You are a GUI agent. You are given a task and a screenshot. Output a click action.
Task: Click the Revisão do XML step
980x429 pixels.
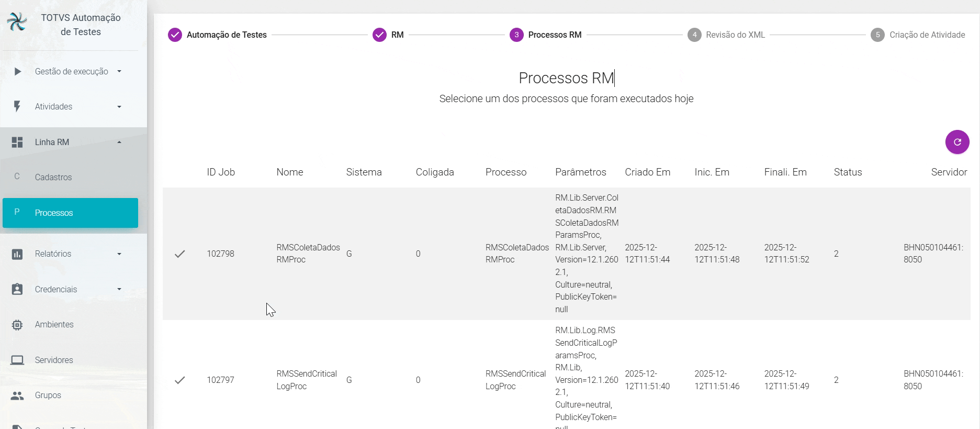coord(726,35)
